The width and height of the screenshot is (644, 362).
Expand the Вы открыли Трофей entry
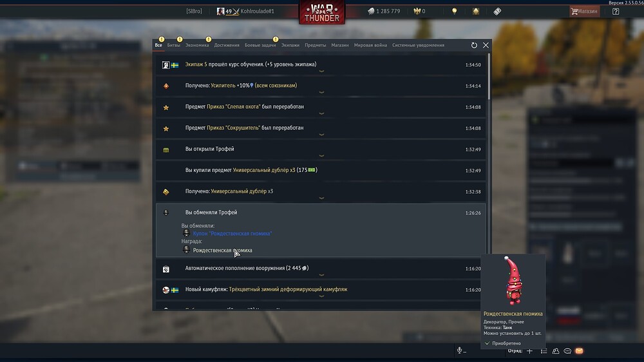(x=321, y=149)
